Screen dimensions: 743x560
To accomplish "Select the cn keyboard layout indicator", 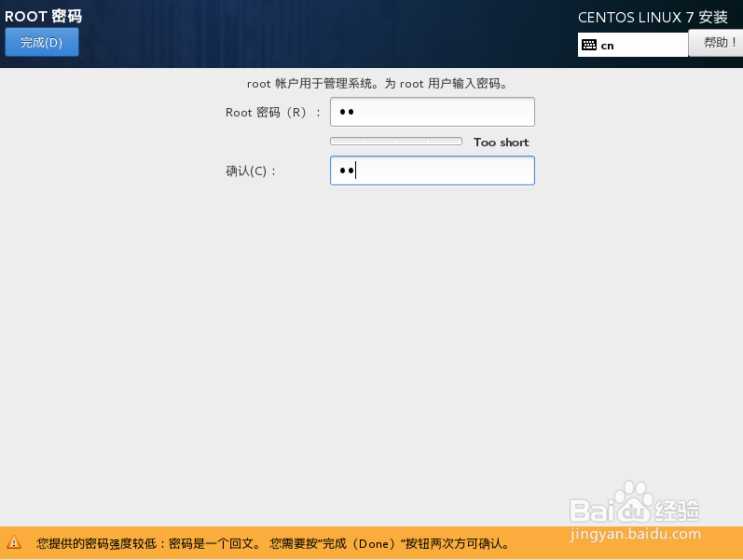I will click(633, 45).
